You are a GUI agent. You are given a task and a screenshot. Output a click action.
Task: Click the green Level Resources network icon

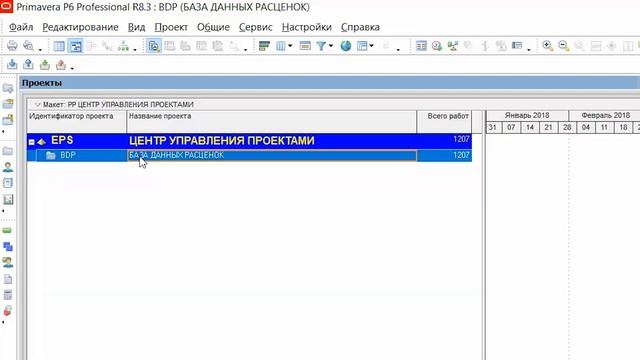coord(453,46)
